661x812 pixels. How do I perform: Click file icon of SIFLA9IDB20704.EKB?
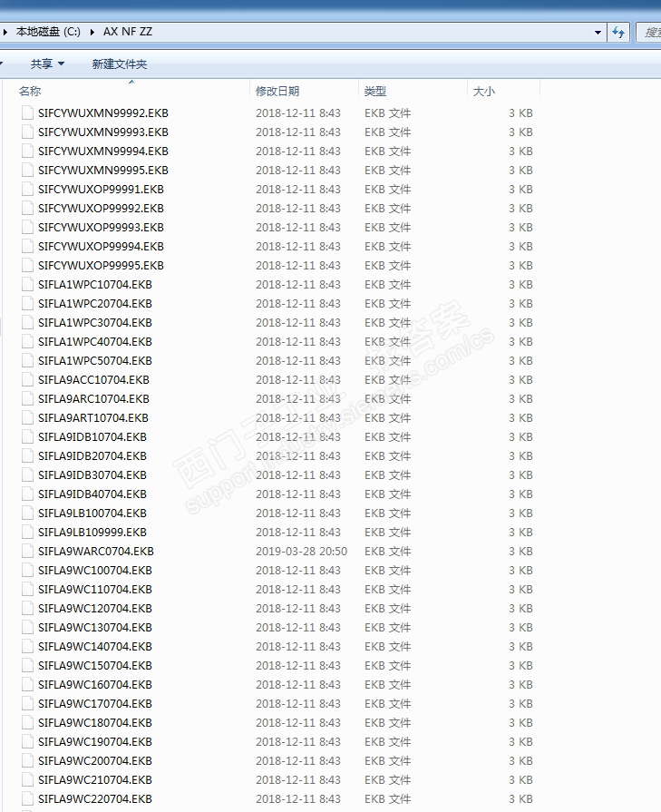pyautogui.click(x=28, y=455)
